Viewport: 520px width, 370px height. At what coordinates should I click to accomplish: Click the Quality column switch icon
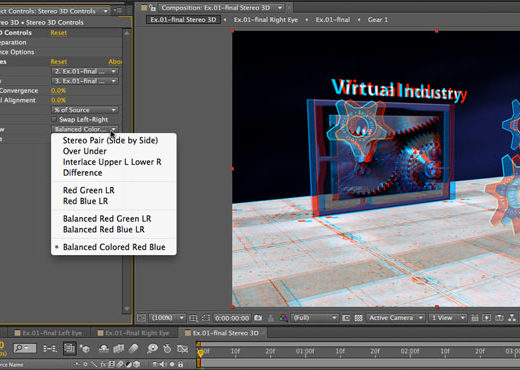(x=94, y=364)
